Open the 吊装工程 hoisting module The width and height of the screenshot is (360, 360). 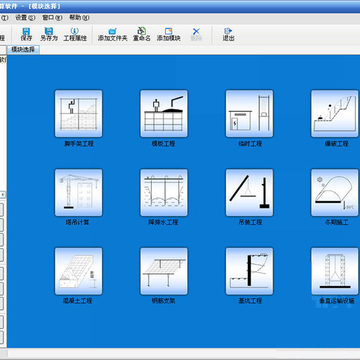click(x=249, y=192)
